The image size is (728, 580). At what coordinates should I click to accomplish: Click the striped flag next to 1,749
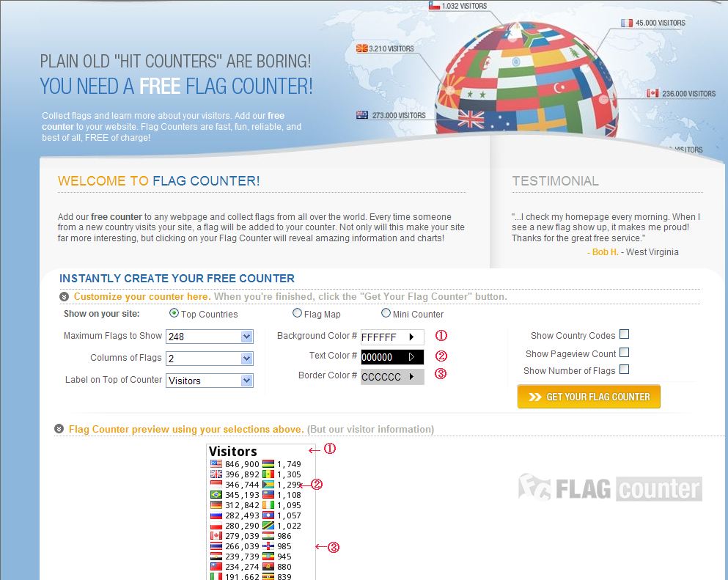pos(268,463)
